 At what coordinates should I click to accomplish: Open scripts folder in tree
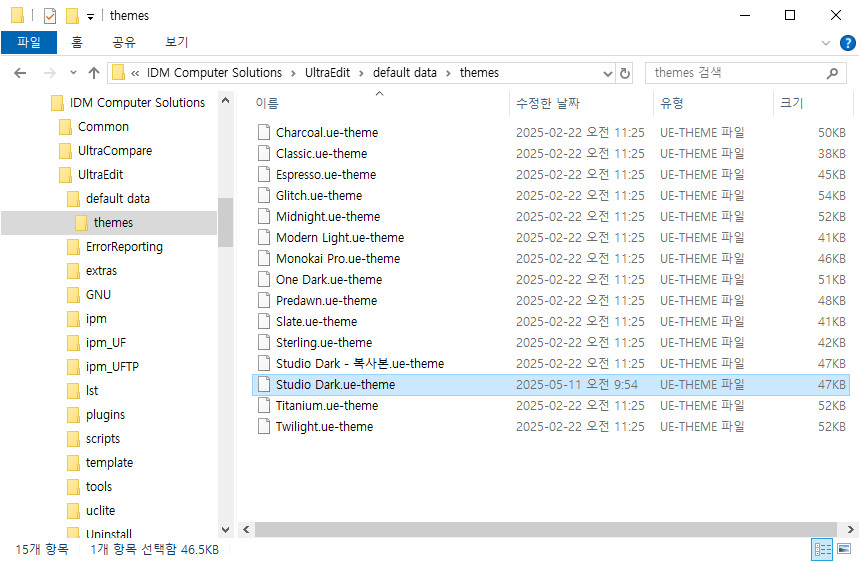click(x=103, y=439)
